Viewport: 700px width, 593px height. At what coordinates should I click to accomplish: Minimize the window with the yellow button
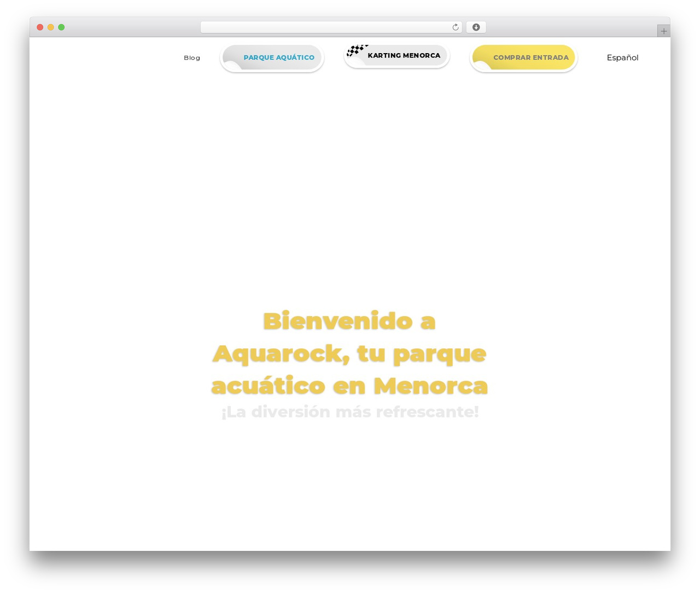[x=50, y=27]
